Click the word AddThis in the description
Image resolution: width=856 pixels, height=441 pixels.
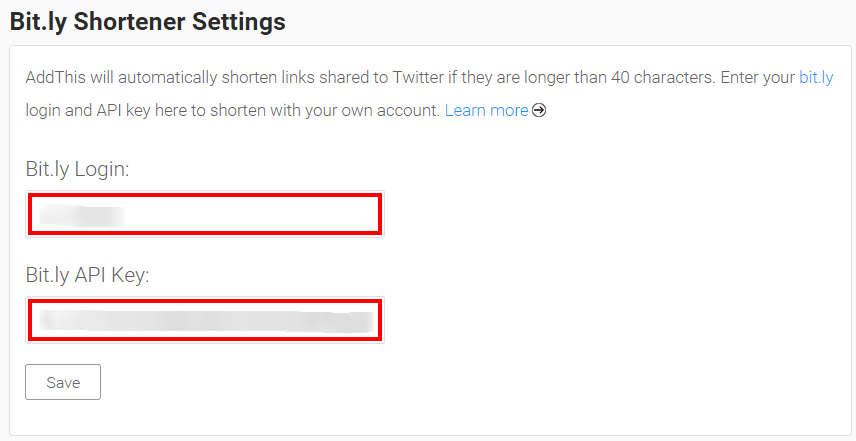(56, 78)
